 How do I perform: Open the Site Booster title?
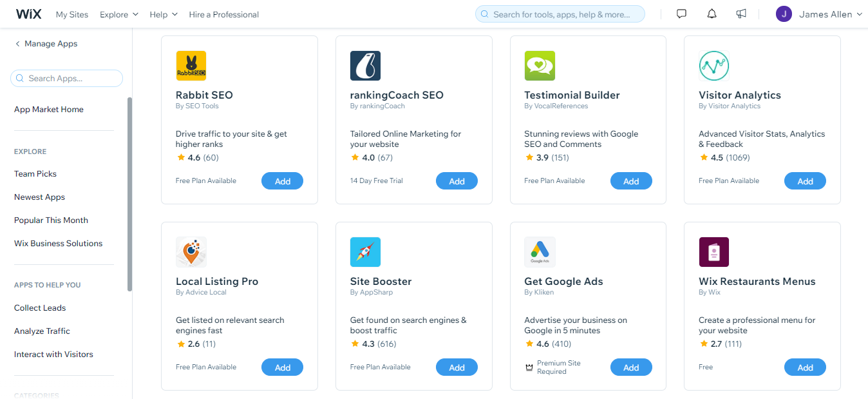tap(381, 282)
